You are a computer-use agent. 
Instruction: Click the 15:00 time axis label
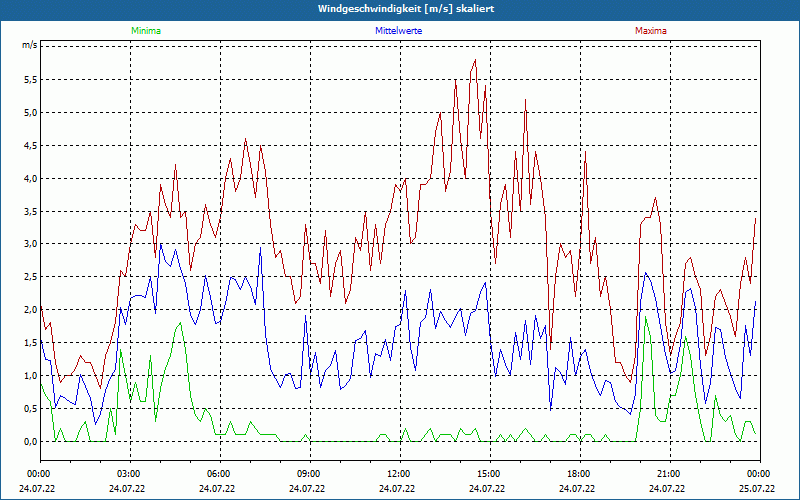coord(488,474)
